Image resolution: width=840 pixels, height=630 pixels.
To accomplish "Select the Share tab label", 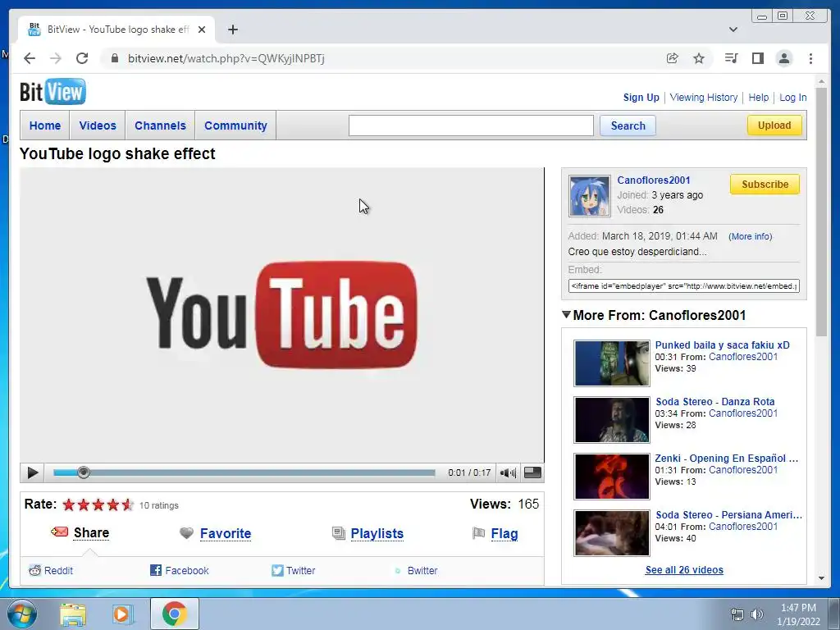I will [x=91, y=532].
